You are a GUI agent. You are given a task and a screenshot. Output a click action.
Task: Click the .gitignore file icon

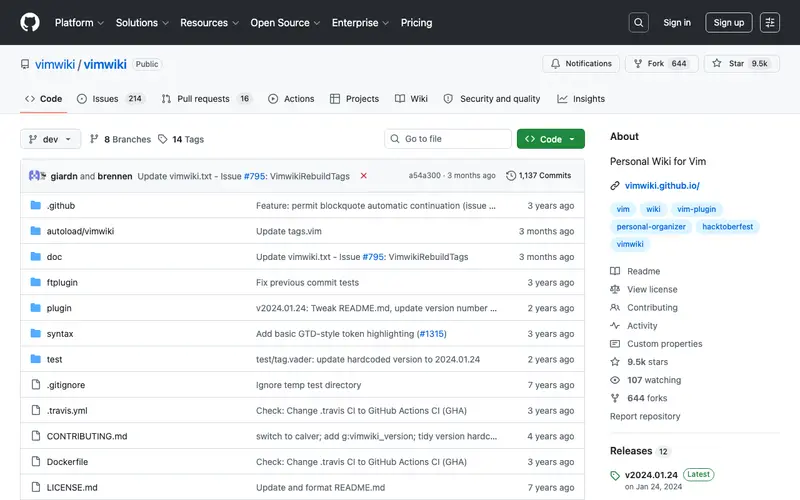click(36, 384)
